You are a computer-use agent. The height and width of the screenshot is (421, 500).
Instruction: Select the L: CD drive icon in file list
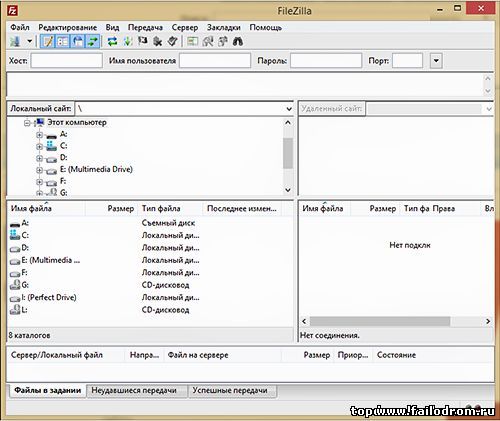click(15, 310)
